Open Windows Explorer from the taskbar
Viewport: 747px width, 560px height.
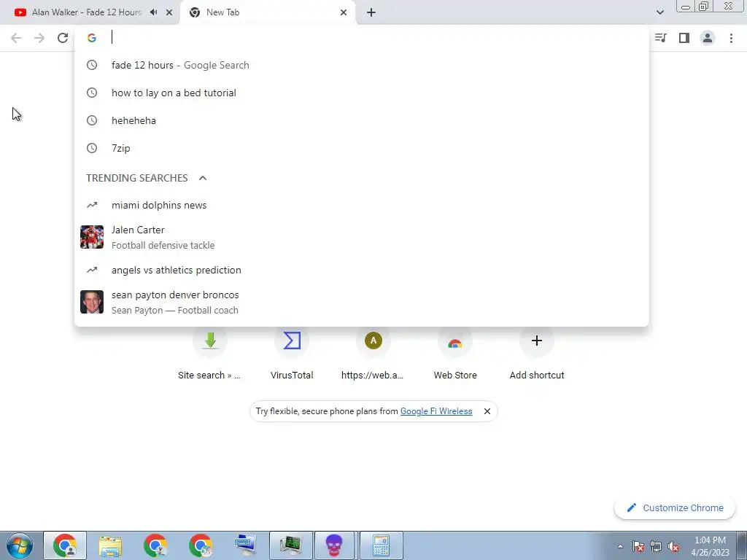(110, 545)
